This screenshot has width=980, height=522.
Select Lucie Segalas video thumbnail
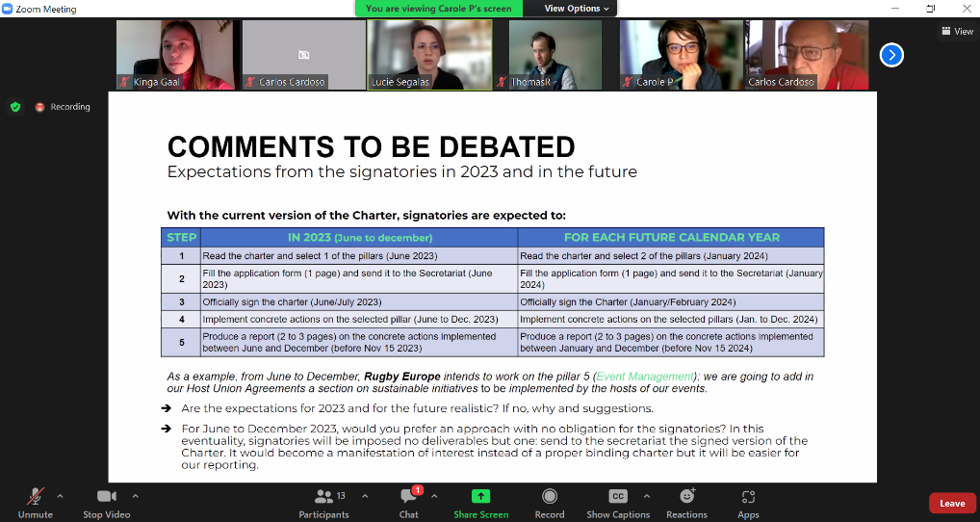pos(429,55)
